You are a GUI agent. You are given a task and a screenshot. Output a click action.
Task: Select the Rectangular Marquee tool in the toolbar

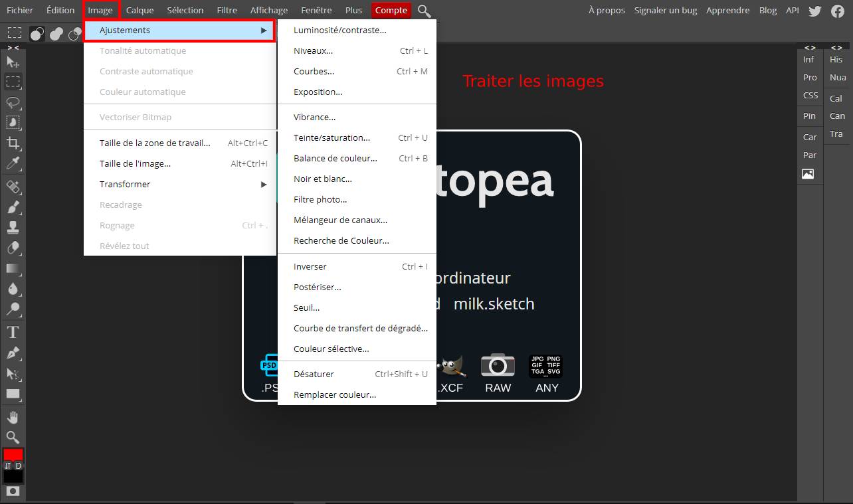click(13, 82)
